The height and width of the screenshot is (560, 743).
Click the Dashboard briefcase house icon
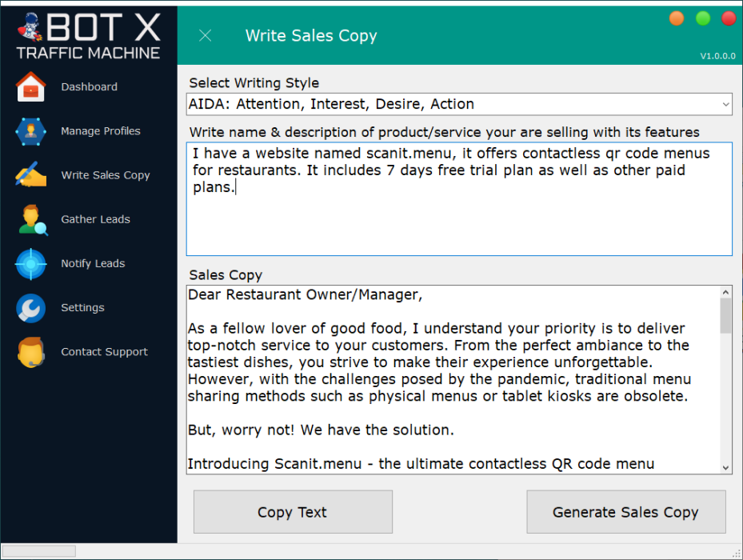click(31, 87)
